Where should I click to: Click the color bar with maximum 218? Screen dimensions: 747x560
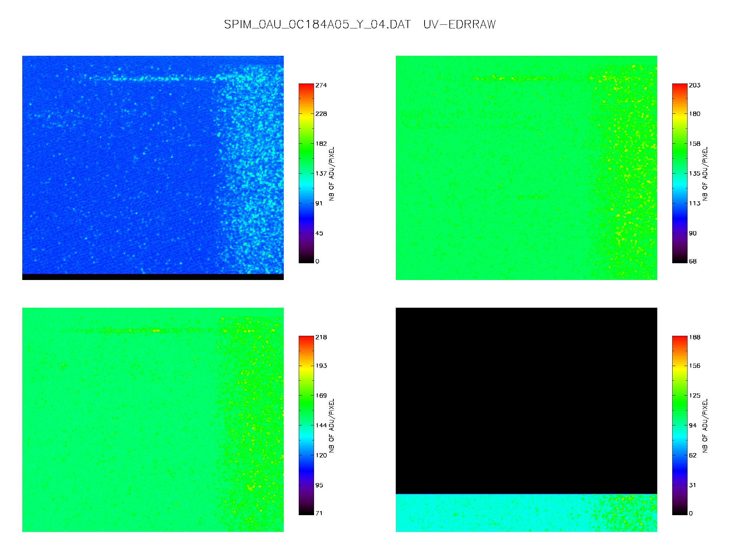(x=306, y=425)
